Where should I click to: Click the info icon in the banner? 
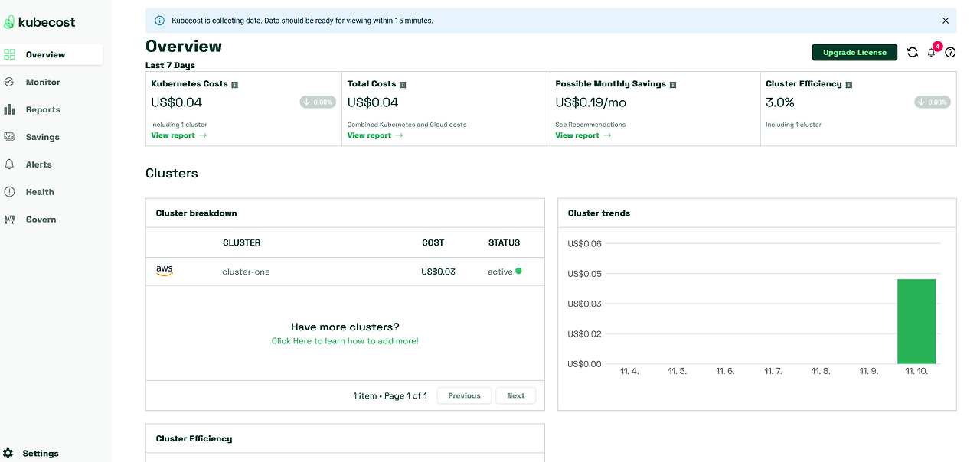159,21
